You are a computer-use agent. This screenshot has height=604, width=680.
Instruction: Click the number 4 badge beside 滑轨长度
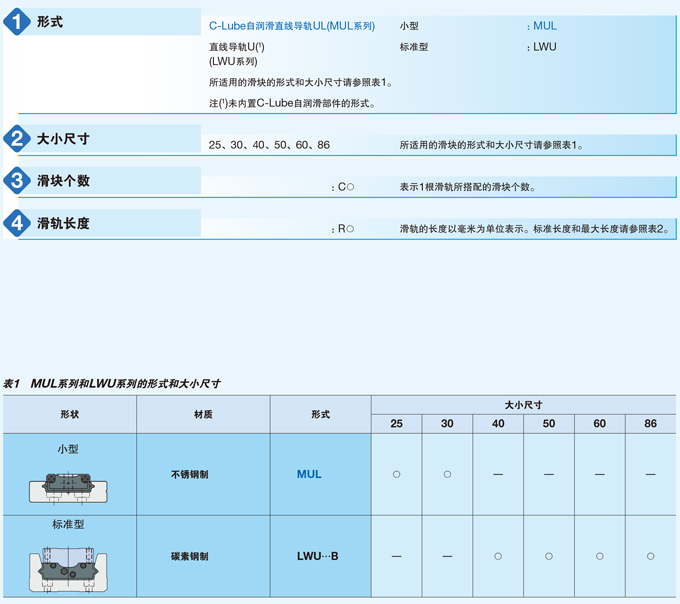point(17,223)
